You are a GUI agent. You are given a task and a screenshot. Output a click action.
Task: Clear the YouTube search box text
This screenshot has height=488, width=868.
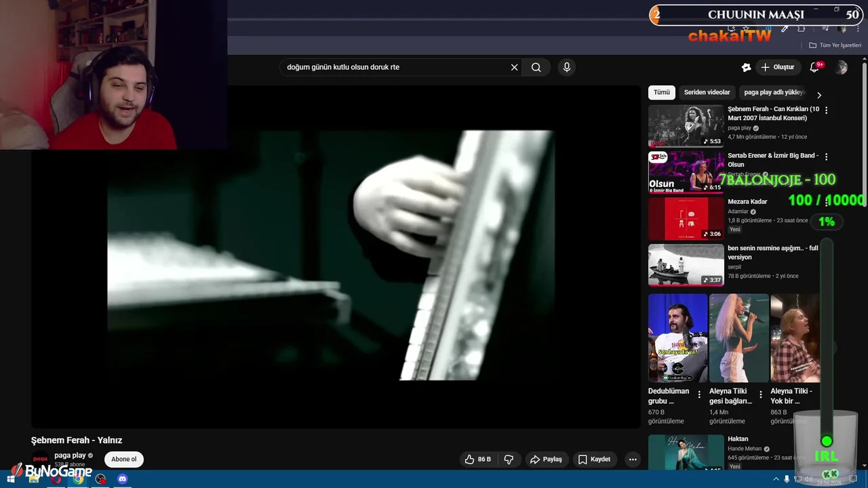point(514,67)
